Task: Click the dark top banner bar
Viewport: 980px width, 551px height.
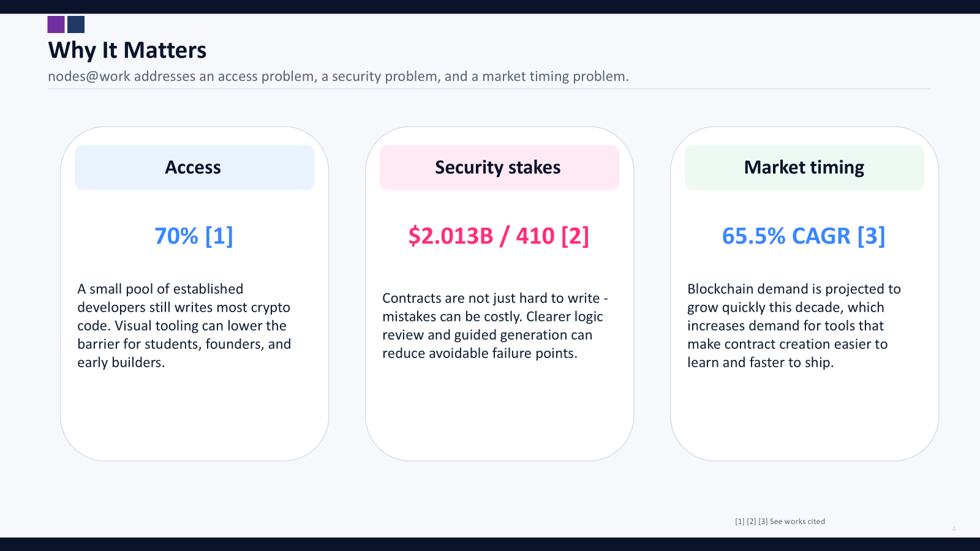Action: (x=490, y=7)
